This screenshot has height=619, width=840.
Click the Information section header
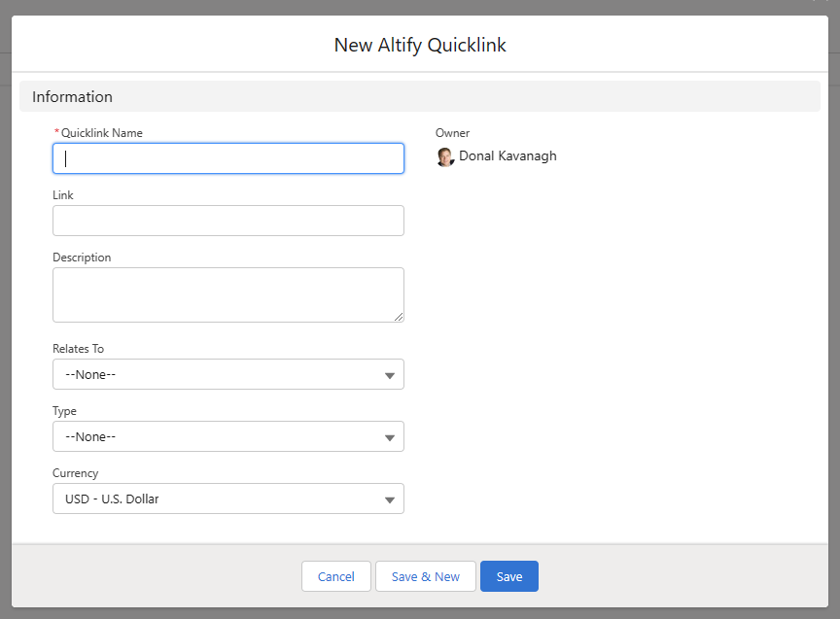(x=420, y=97)
